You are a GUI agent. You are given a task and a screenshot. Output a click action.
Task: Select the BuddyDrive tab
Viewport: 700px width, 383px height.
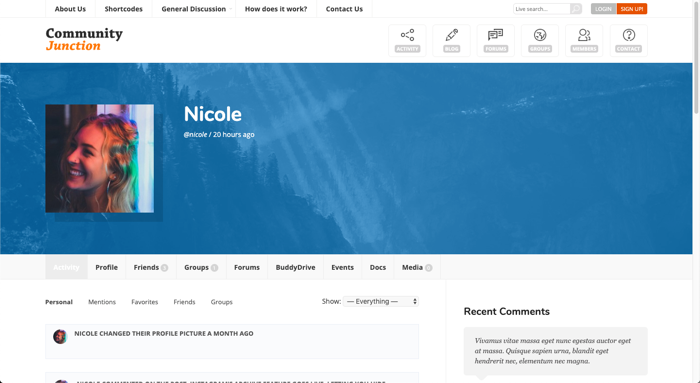(296, 267)
